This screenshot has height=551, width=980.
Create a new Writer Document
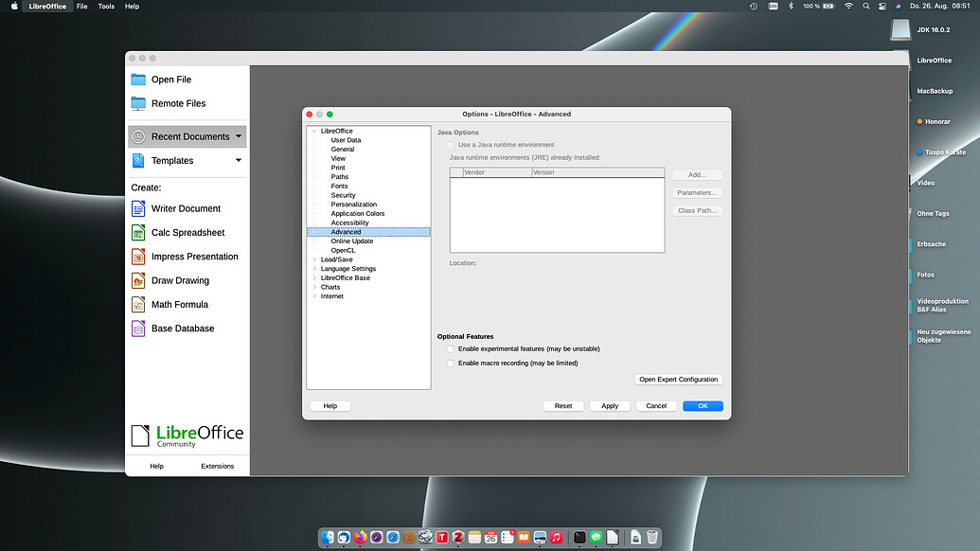(186, 208)
